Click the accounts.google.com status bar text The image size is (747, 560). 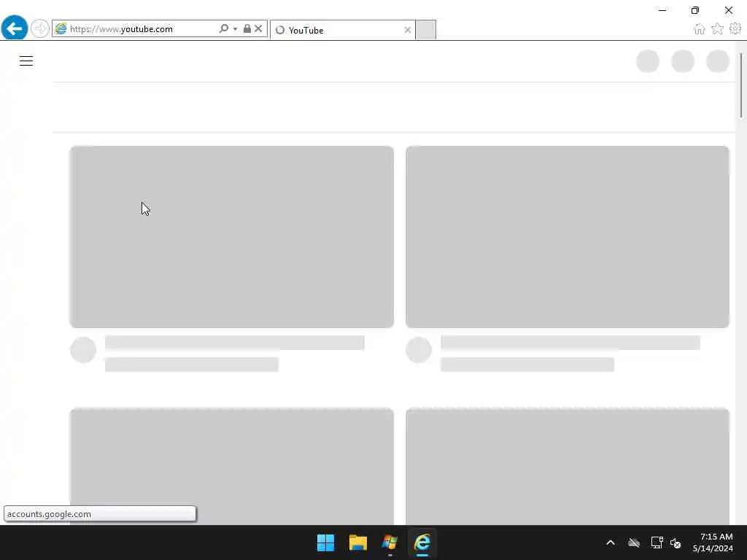(x=49, y=514)
